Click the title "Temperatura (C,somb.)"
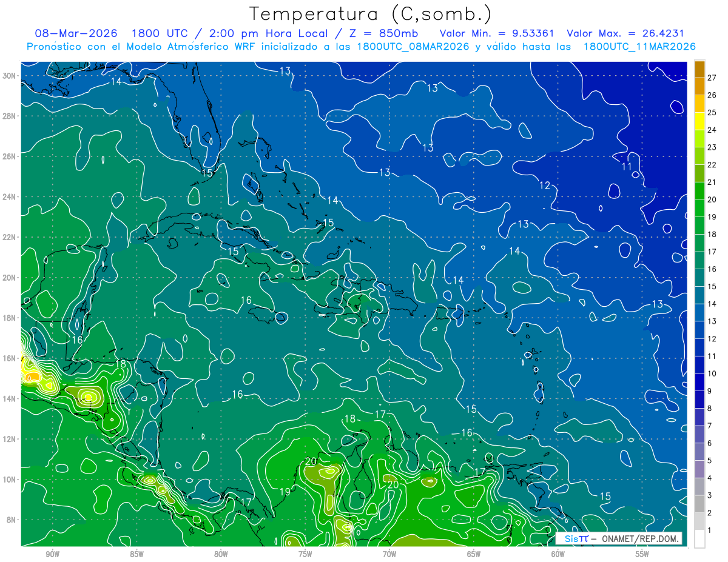The height and width of the screenshot is (562, 728). click(x=371, y=14)
